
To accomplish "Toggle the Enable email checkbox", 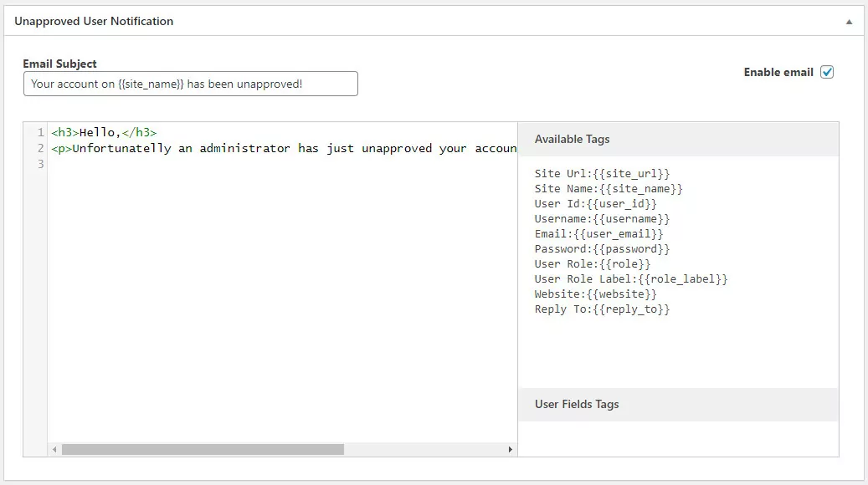I will [x=827, y=72].
